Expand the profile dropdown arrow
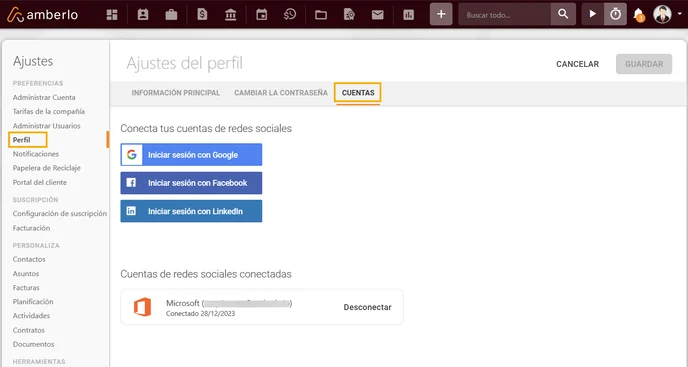The width and height of the screenshot is (688, 367). click(x=680, y=14)
